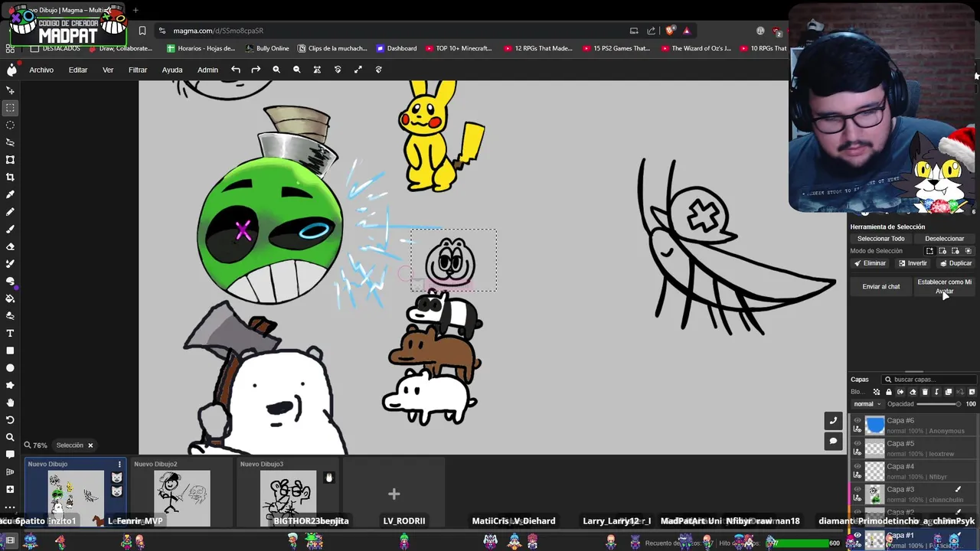Click the zoom out magnifier icon
Viewport: 980px width, 551px height.
click(296, 70)
